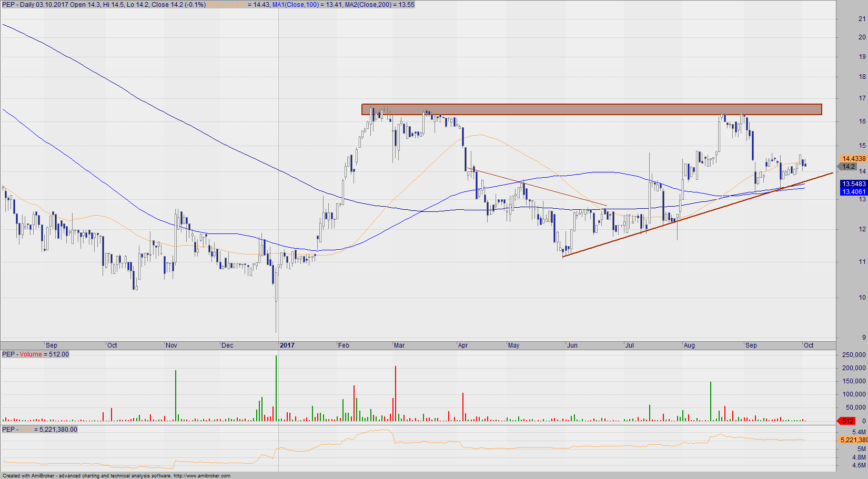Click the Mar month marker
The image size is (868, 479).
point(399,345)
